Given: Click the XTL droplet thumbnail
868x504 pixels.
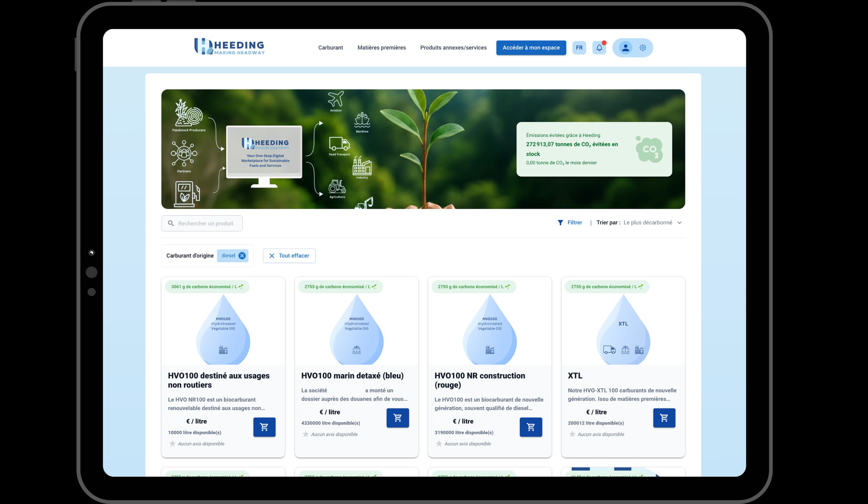Looking at the screenshot, I should (x=623, y=329).
